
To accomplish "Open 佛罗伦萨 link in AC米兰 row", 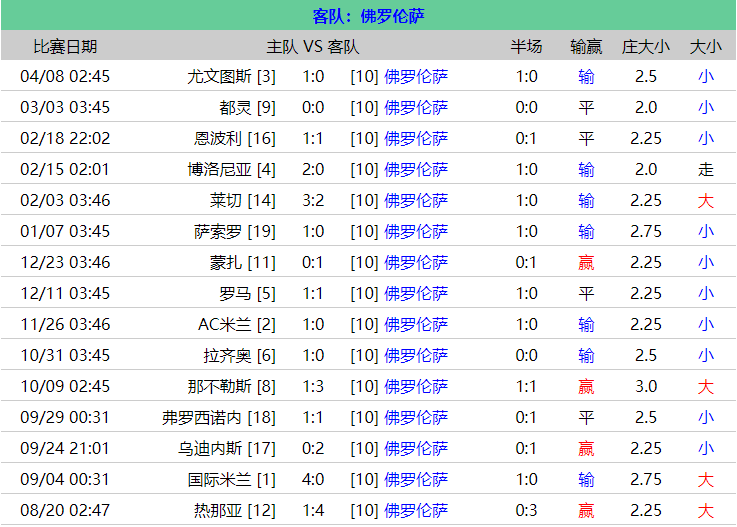I will point(416,324).
